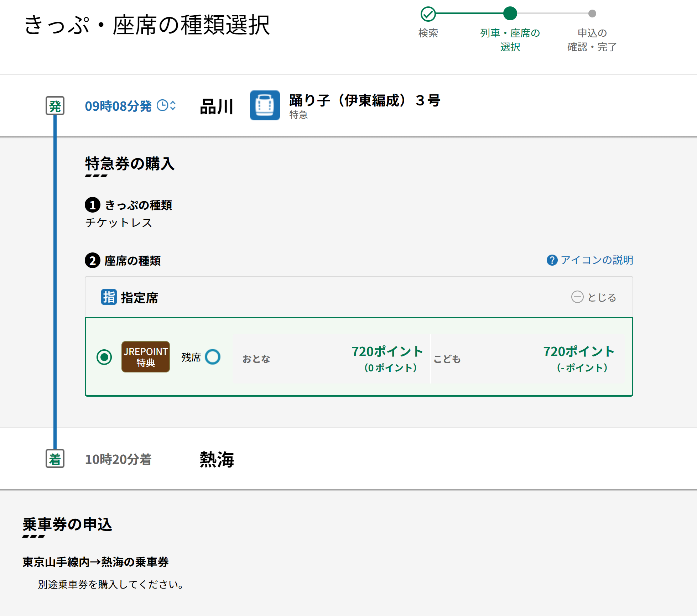This screenshot has width=697, height=616.
Task: Click the green 着 arrival marker icon
Action: (x=55, y=459)
